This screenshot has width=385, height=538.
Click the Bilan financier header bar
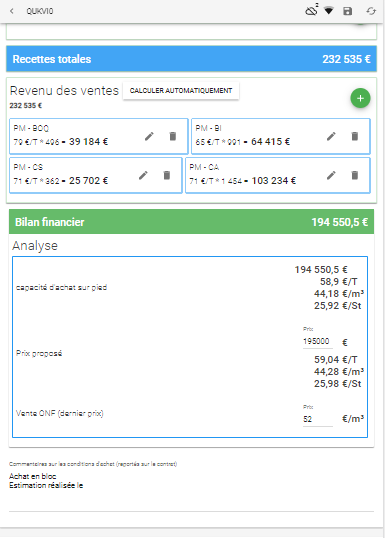tap(191, 222)
